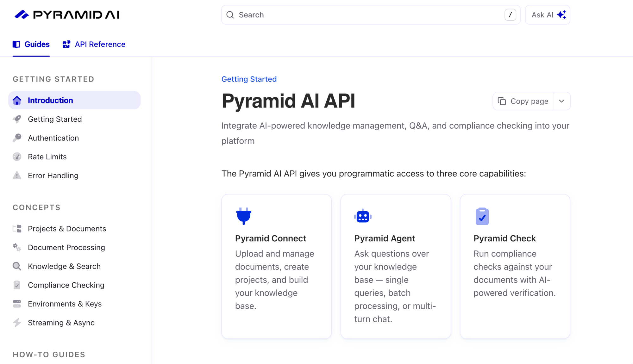633x364 pixels.
Task: Click the Environments & Keys server icon
Action: point(17,304)
